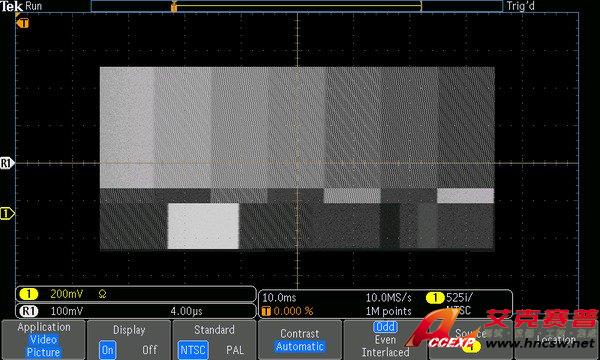The image size is (600, 360).
Task: Turn Display On
Action: click(x=108, y=350)
